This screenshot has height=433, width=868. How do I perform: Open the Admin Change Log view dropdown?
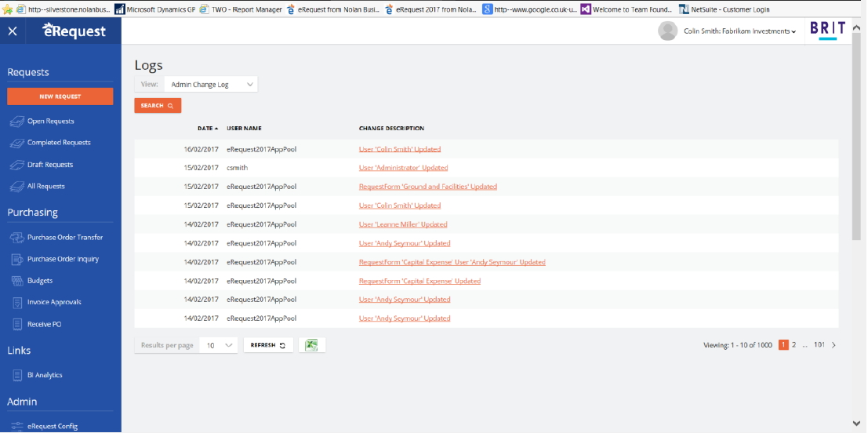(212, 85)
